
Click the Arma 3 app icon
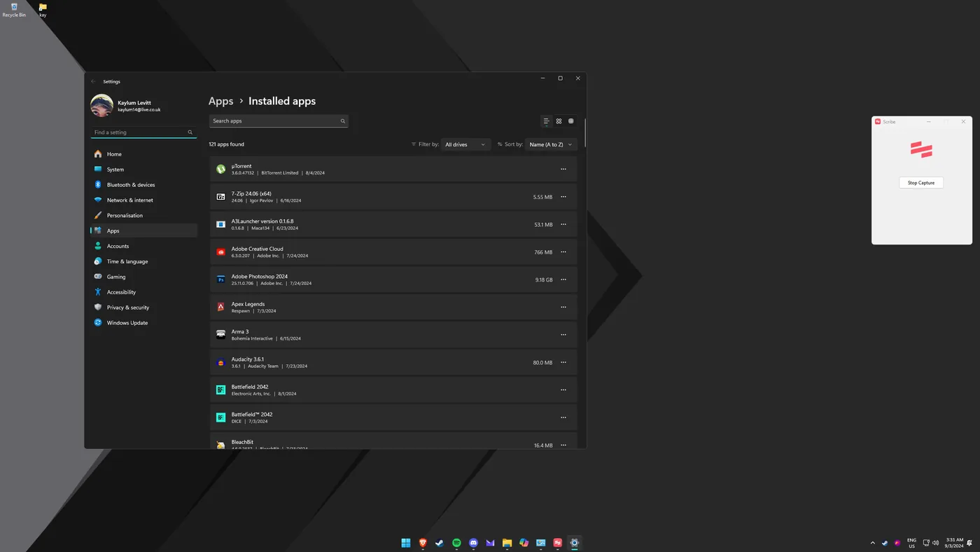tap(220, 335)
